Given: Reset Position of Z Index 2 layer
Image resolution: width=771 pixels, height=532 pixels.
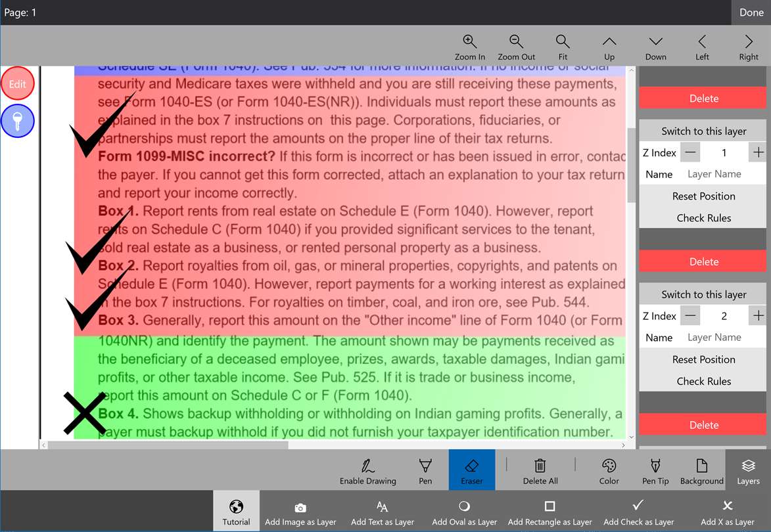Looking at the screenshot, I should [703, 359].
